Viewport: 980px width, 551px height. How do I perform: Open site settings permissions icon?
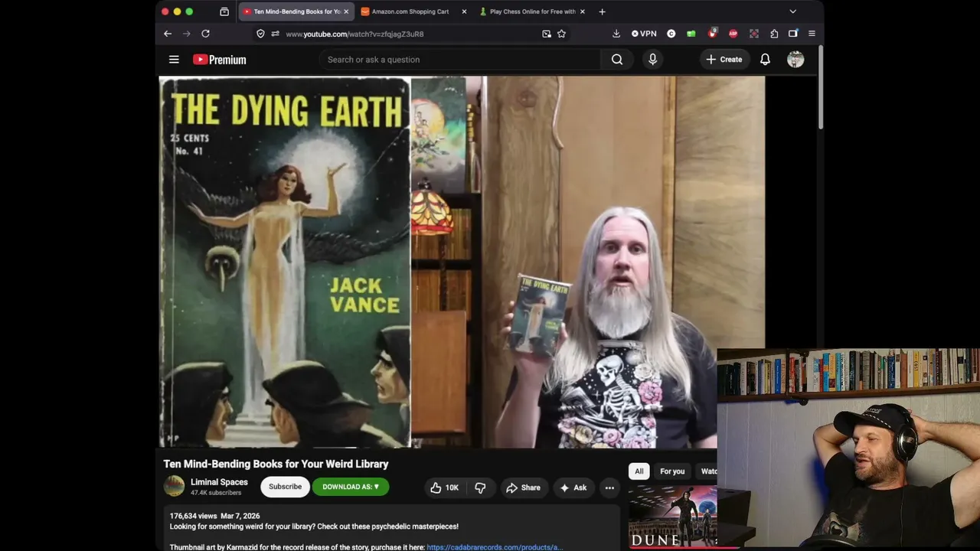275,34
